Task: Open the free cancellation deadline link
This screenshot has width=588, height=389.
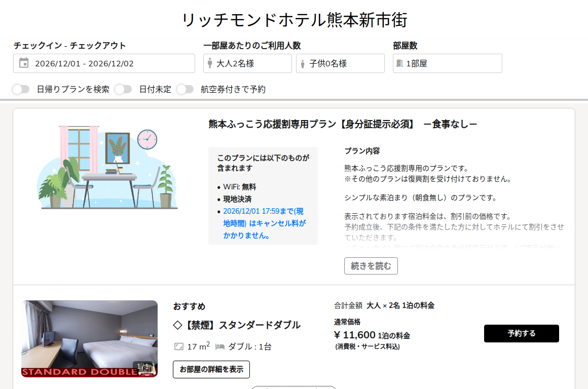Action: coord(265,223)
